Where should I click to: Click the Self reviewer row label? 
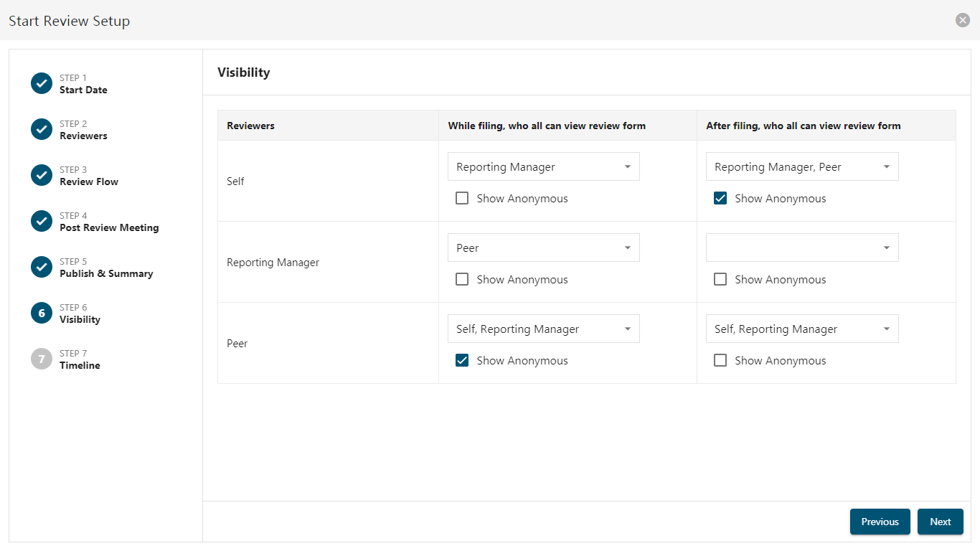tap(235, 182)
